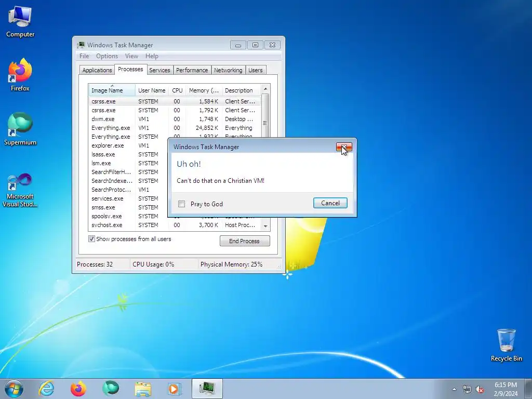
Task: Sort by the Image Name column
Action: 112,90
